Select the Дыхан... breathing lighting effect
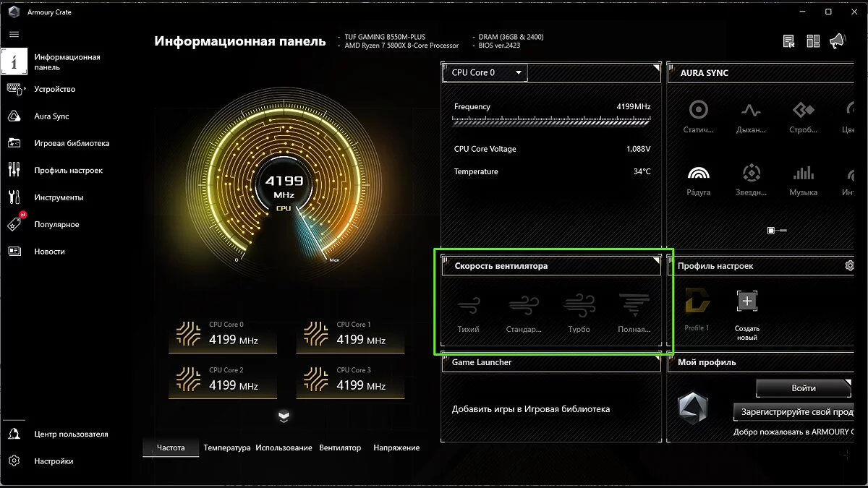Screen dimensions: 868x488 tap(751, 117)
